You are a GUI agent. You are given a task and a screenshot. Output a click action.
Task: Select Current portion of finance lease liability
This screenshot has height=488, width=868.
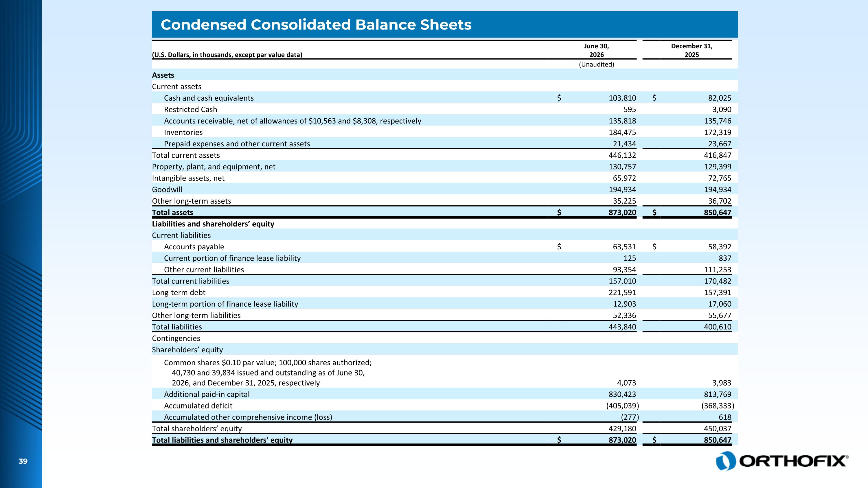tap(232, 258)
